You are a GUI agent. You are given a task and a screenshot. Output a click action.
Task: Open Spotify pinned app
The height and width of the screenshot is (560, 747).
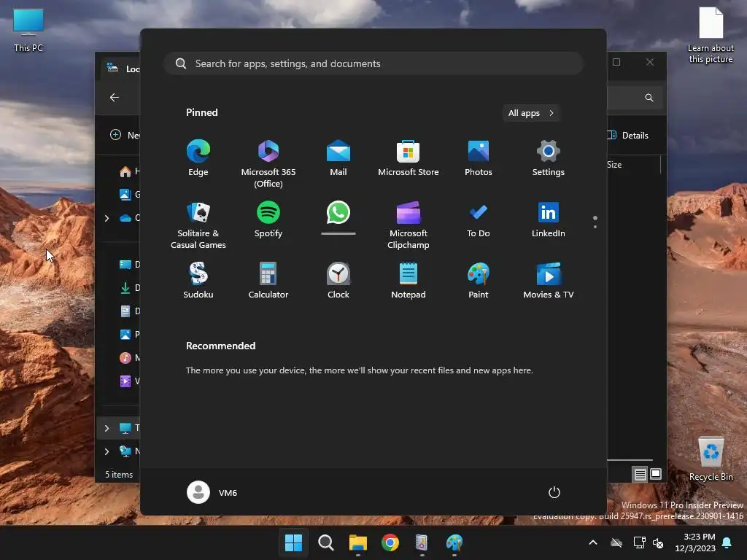click(268, 219)
